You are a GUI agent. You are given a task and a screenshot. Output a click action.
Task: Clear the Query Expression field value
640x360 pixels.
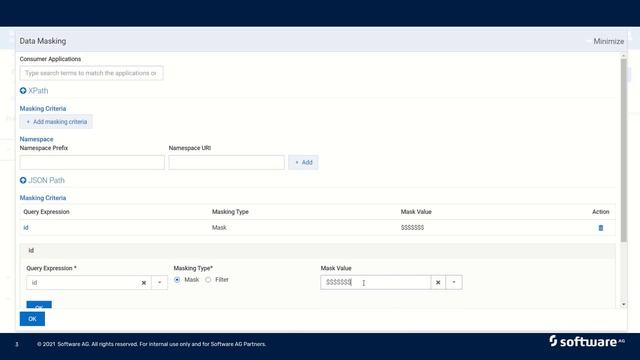pos(144,282)
